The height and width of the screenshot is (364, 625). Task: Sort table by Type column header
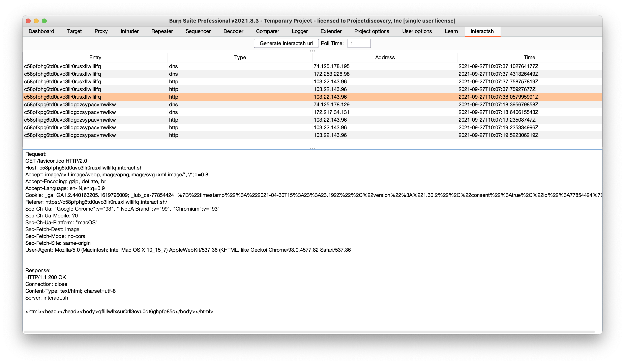coord(240,58)
